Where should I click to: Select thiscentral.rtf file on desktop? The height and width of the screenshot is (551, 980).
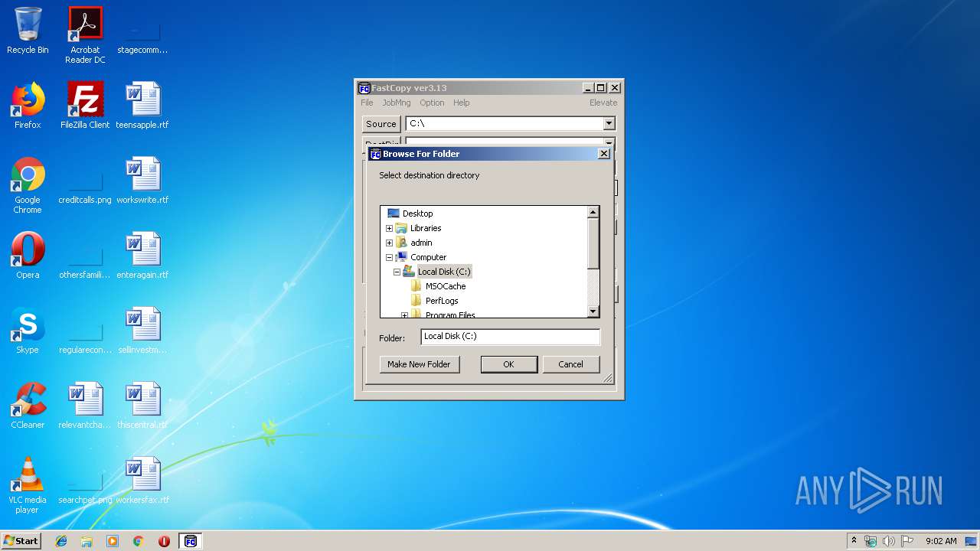[142, 406]
